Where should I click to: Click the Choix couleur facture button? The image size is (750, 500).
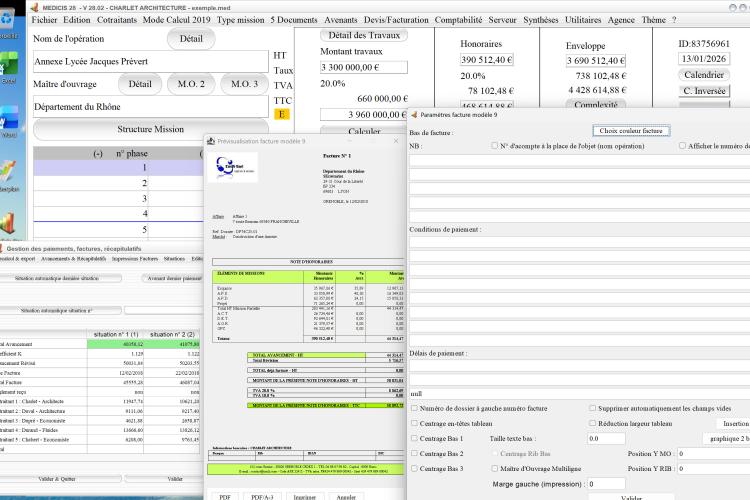tap(631, 131)
